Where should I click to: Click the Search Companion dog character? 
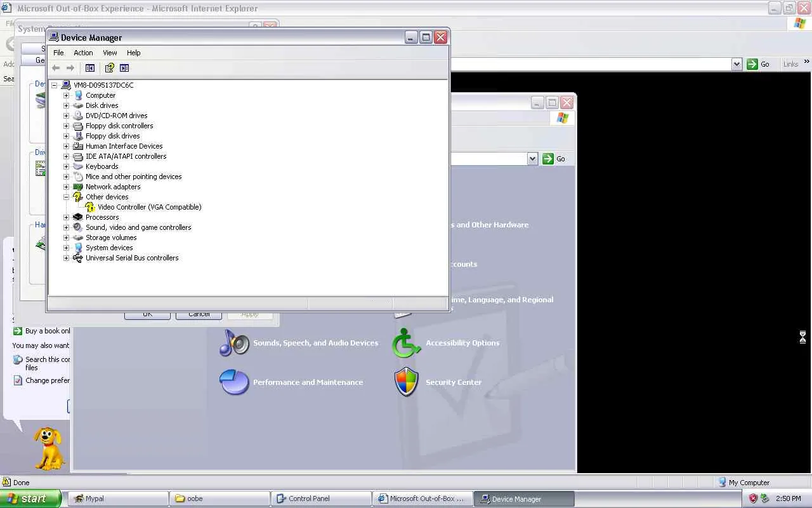49,448
